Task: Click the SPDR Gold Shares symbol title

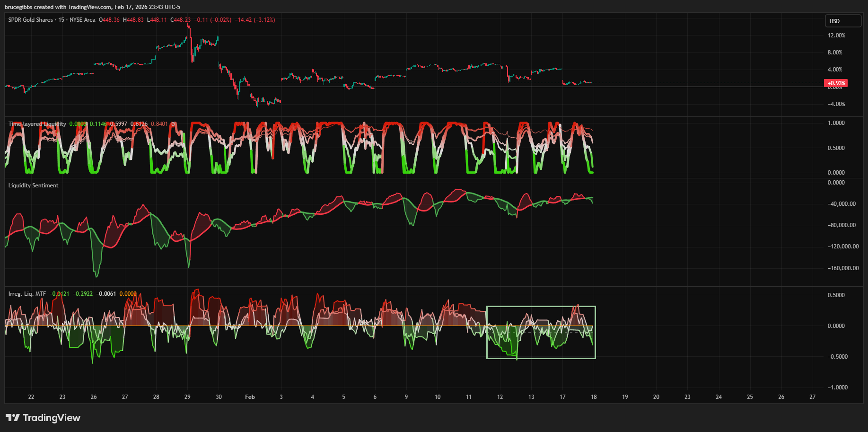Action: (x=31, y=20)
